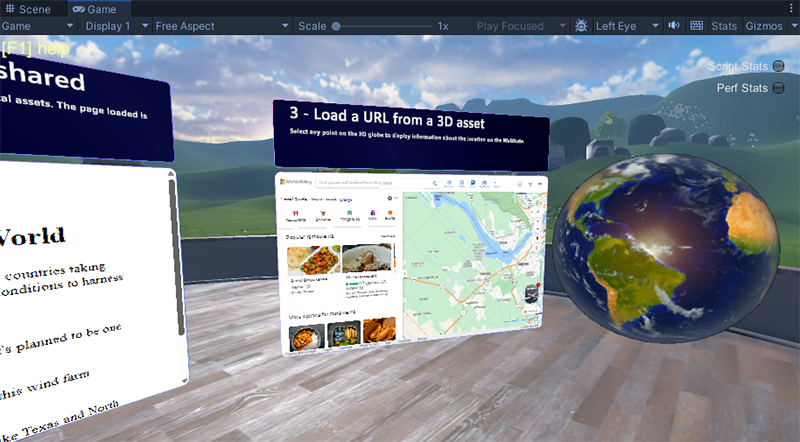Click the My Places icon in the map toolbar

pos(484,183)
